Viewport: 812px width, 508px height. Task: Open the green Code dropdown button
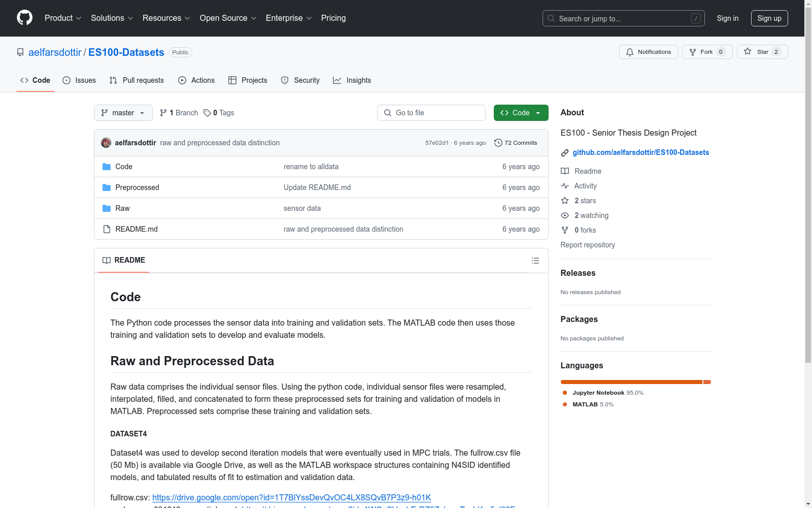point(521,113)
